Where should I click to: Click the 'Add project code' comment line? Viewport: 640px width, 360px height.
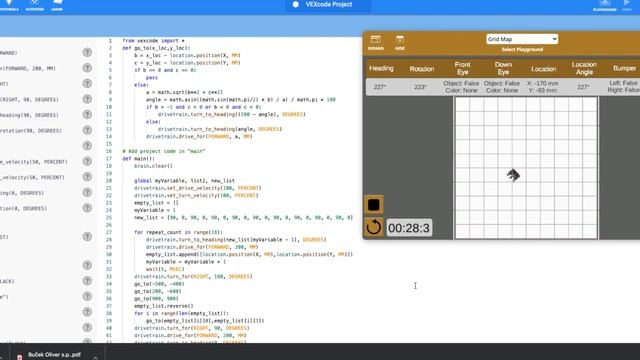pyautogui.click(x=164, y=151)
